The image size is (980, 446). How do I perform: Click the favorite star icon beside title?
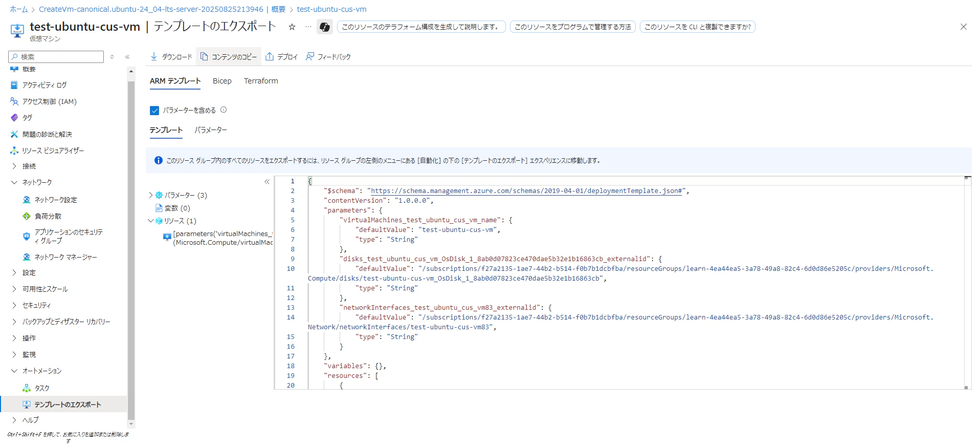click(x=292, y=27)
